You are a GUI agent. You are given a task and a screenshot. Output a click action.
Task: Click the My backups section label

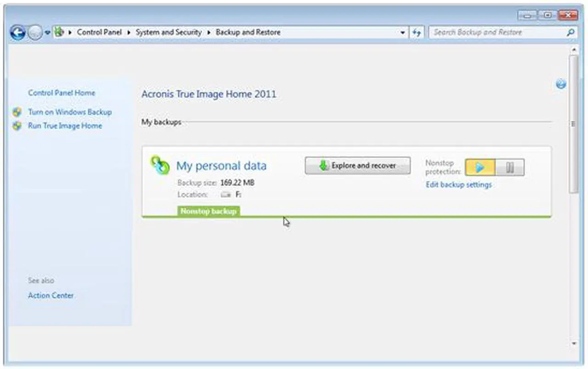point(161,122)
